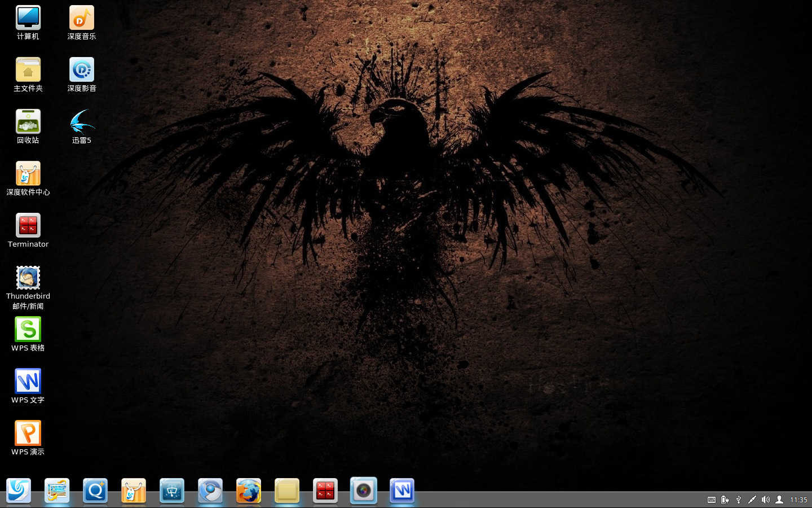The height and width of the screenshot is (508, 812).
Task: Launch 迅雷5 from the desktop
Action: (82, 126)
